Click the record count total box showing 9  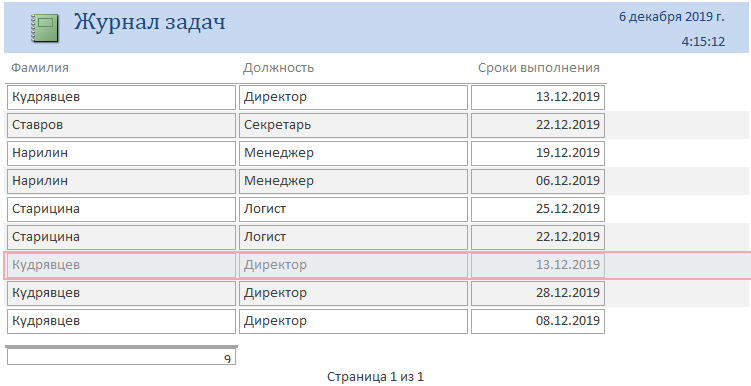tap(121, 357)
